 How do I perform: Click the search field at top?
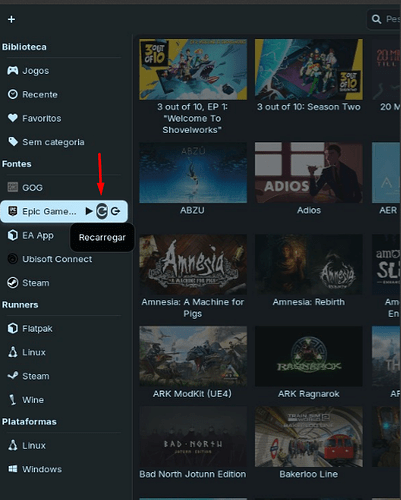click(384, 19)
